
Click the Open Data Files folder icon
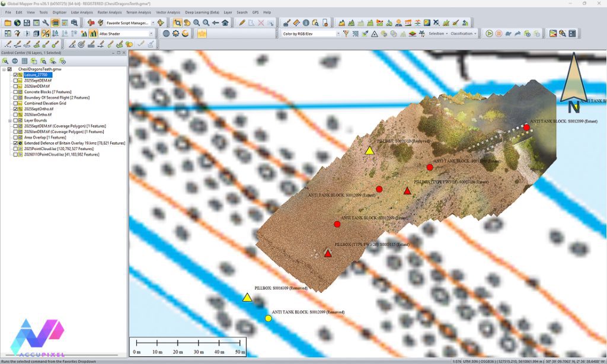click(x=8, y=22)
